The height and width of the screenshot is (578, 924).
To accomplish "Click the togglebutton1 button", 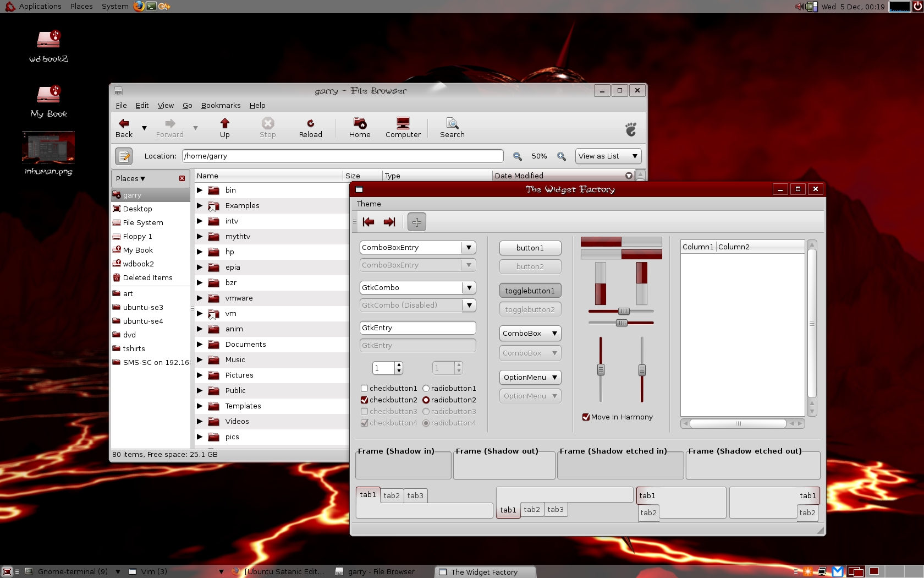I will [530, 291].
